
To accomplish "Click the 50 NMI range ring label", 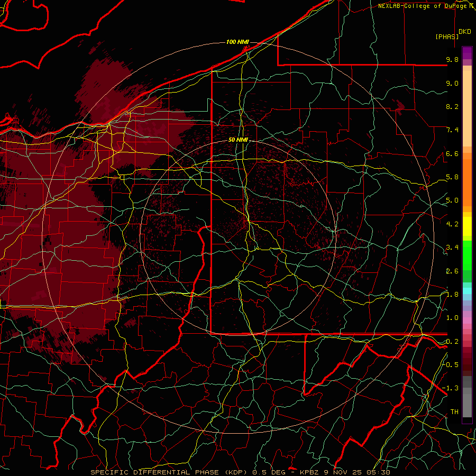I will 239,140.
